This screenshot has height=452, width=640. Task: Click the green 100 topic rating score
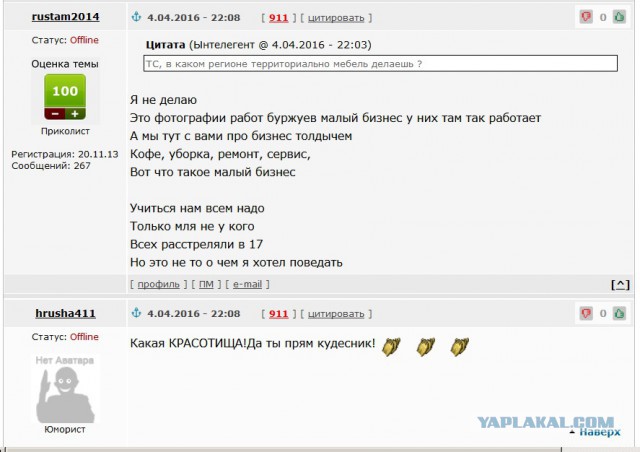tap(65, 91)
